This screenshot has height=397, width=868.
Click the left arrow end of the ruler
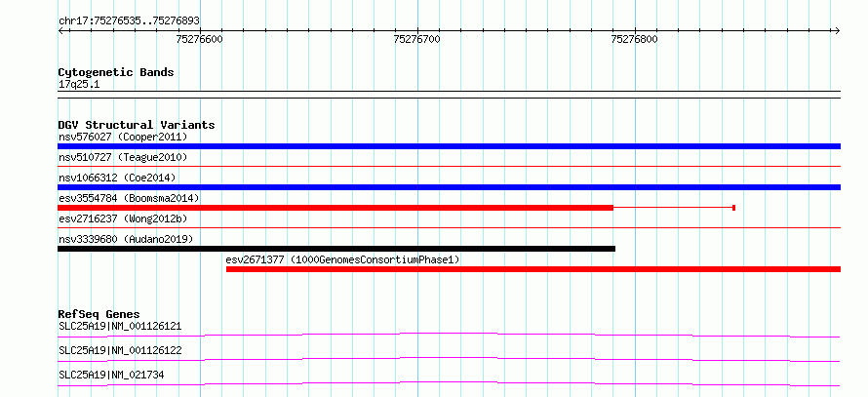click(61, 30)
